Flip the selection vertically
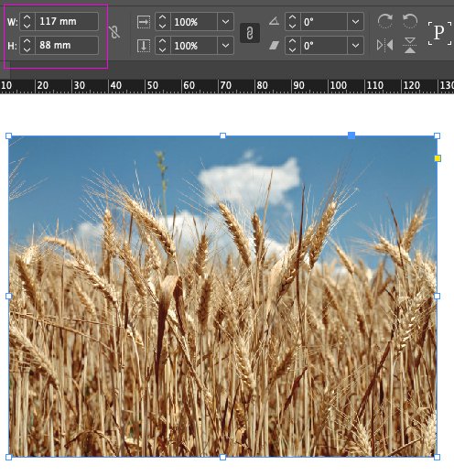This screenshot has width=454, height=476. tap(410, 45)
